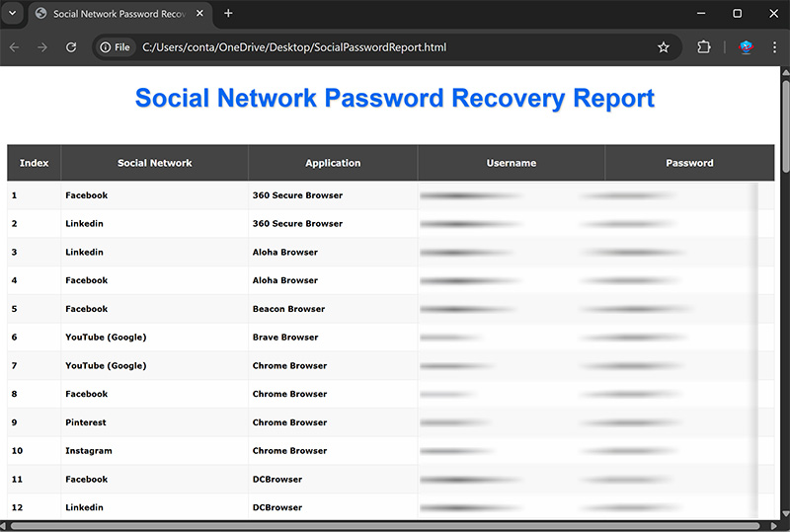Click the scroll down arrow button

tap(785, 514)
